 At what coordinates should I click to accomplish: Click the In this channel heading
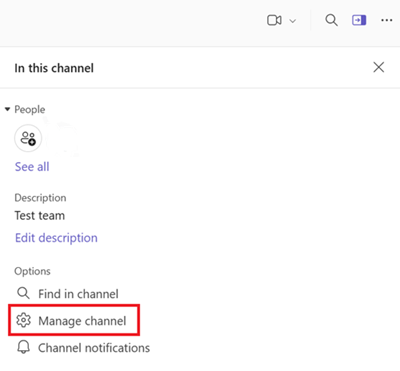[x=54, y=68]
